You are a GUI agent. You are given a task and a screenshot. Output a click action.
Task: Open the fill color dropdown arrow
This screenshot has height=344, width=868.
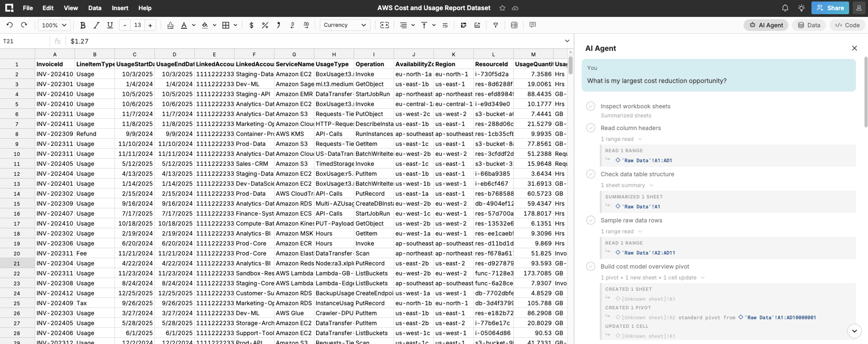[215, 25]
